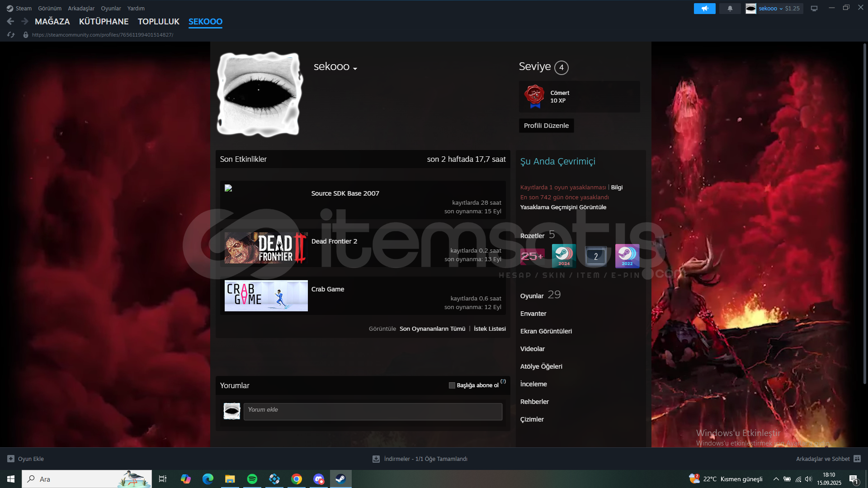
Task: Open İstek Listesi link
Action: pyautogui.click(x=490, y=329)
